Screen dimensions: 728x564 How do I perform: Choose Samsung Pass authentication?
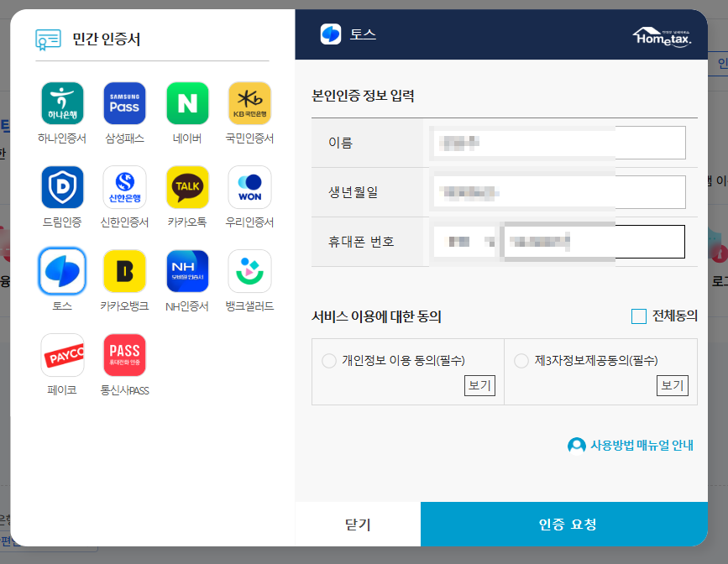[x=124, y=103]
